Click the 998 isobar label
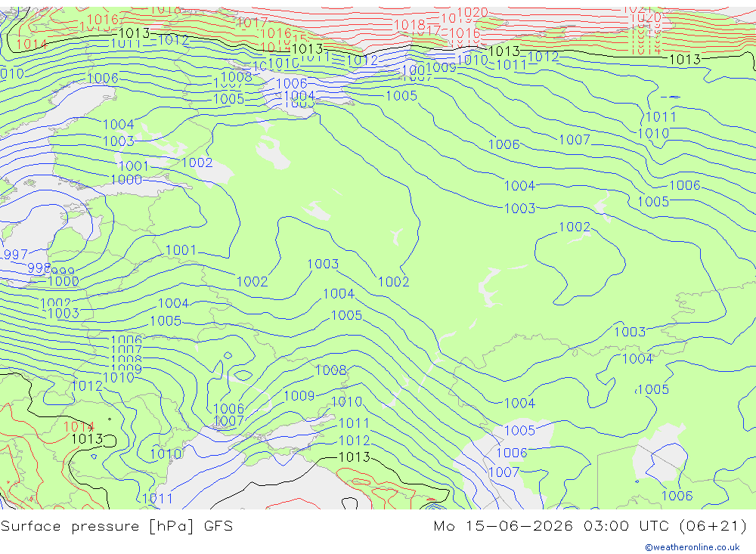The width and height of the screenshot is (756, 554). [39, 268]
